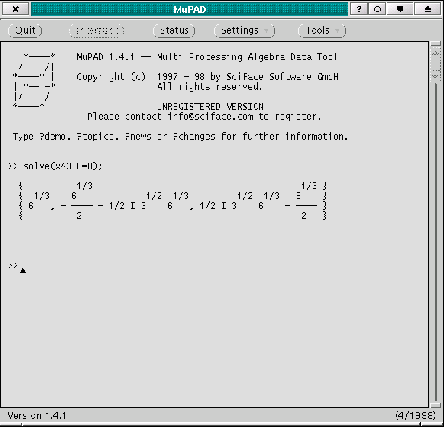
Task: Click the scrollbar down arrow below the top arrow
Action: (435, 76)
